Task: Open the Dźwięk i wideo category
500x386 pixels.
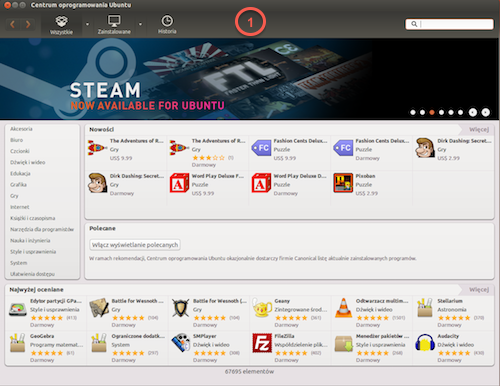Action: tap(28, 162)
